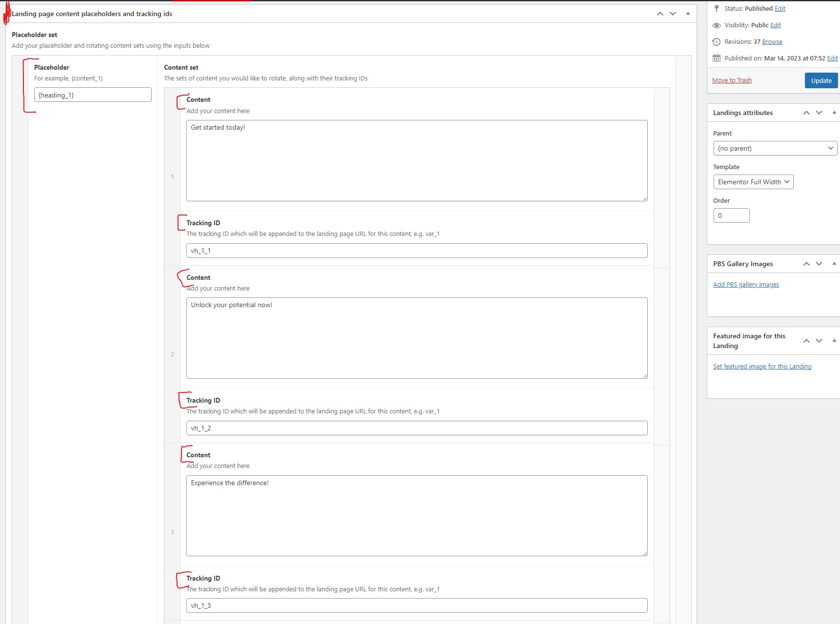Click Add PBS gallery images link
This screenshot has height=624, width=840.
point(746,285)
